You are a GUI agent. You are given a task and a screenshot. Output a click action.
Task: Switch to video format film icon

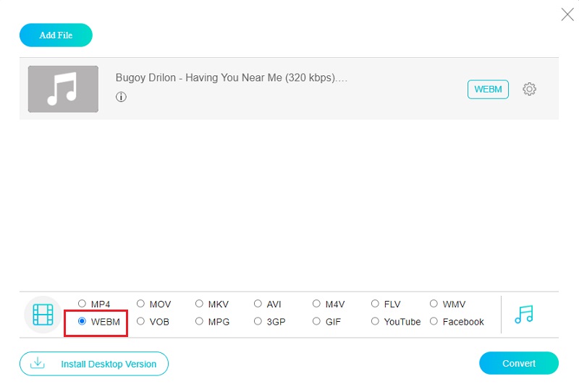coord(43,315)
